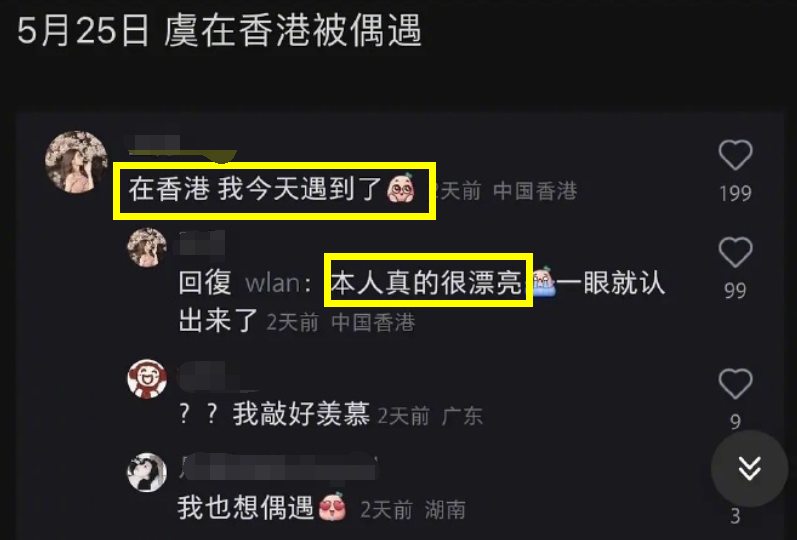Open the red cartoon face avatar
Screen dimensions: 797x540
pos(147,379)
